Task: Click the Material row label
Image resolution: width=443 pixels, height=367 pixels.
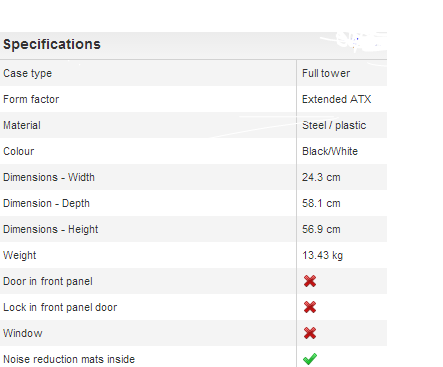Action: pos(22,125)
